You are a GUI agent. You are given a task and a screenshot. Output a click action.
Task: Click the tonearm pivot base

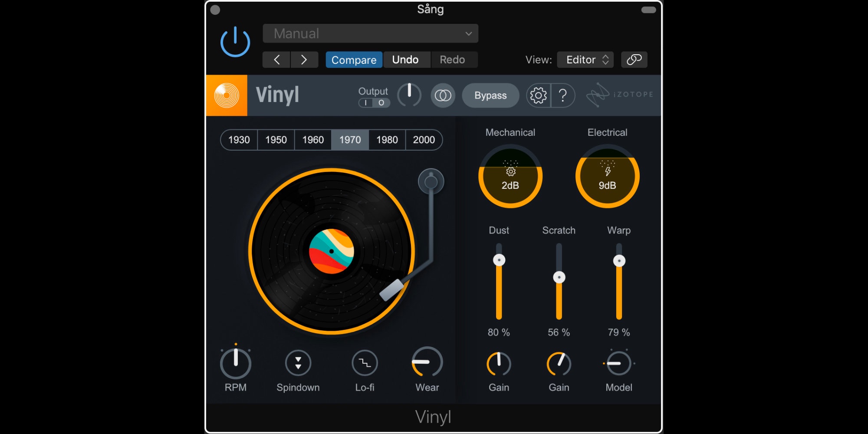[x=431, y=181]
